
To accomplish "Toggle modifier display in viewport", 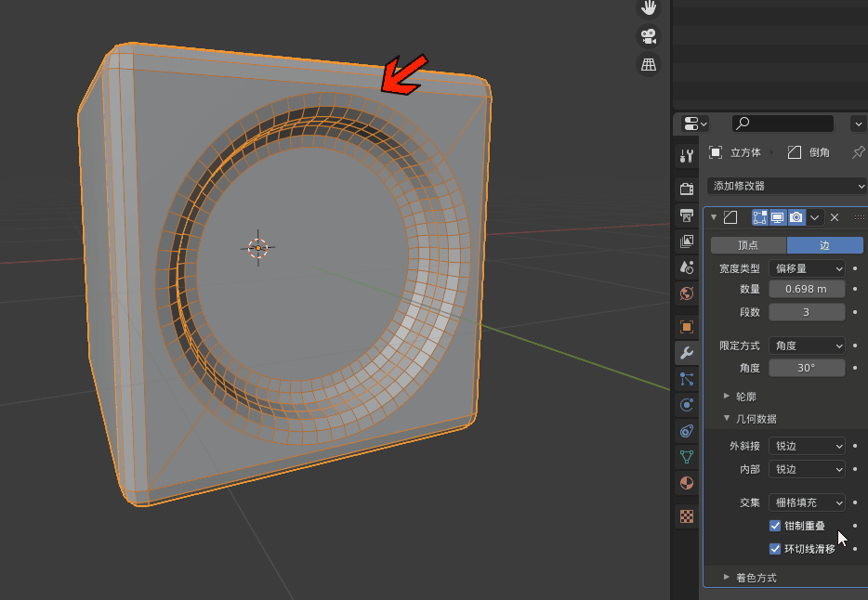I will tap(778, 217).
